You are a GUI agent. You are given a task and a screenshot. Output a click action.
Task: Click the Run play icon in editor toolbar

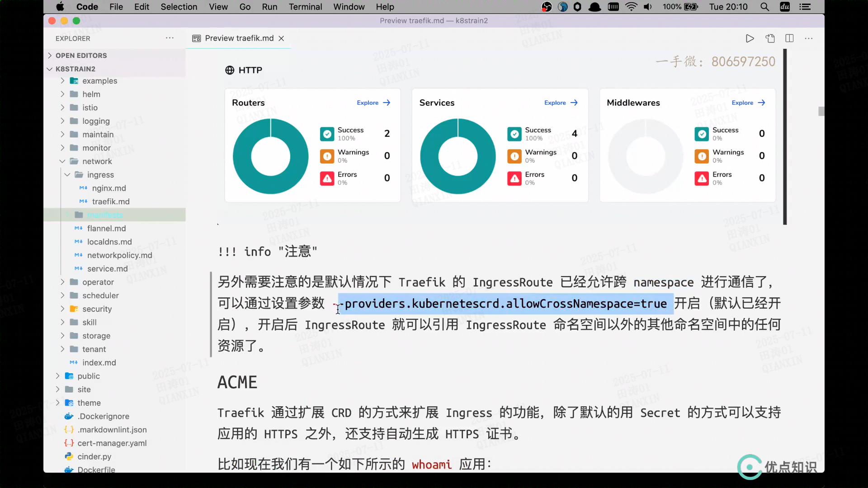(750, 38)
